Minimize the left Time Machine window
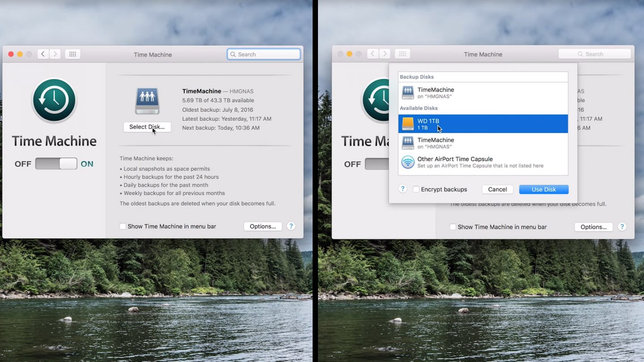 (x=20, y=54)
